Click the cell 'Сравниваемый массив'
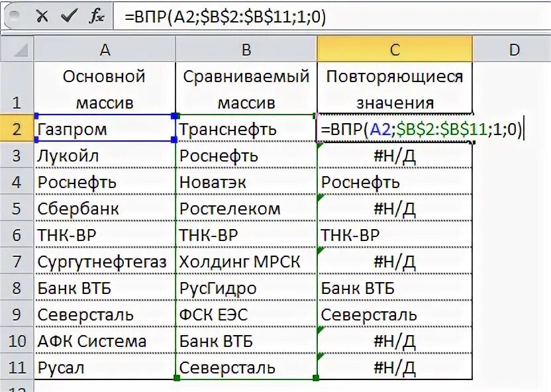 click(x=246, y=88)
